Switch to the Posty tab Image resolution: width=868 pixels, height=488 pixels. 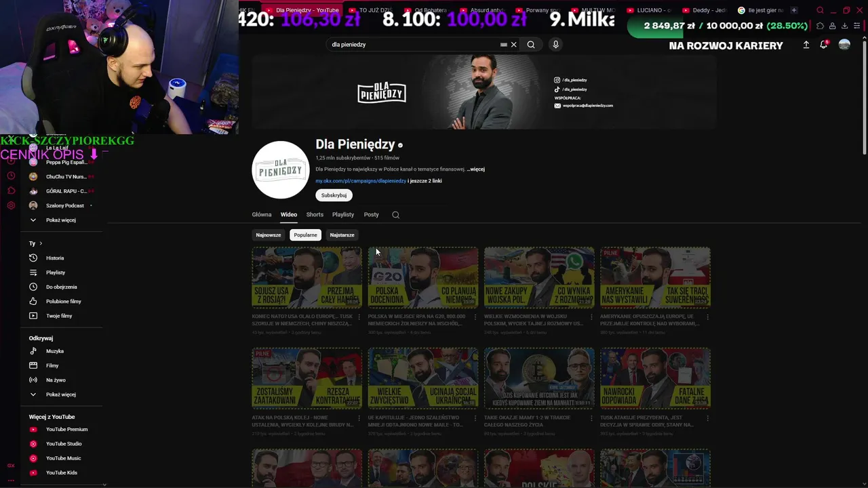click(x=371, y=215)
